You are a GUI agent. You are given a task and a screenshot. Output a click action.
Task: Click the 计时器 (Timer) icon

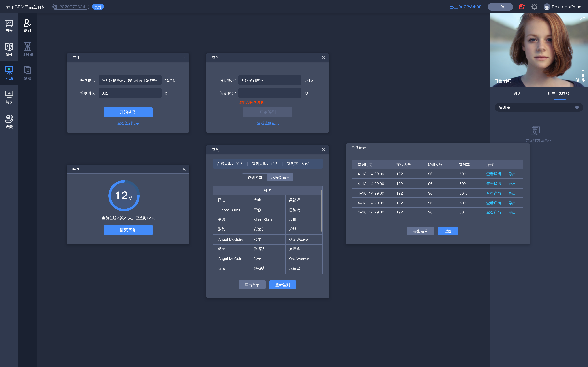tap(27, 49)
